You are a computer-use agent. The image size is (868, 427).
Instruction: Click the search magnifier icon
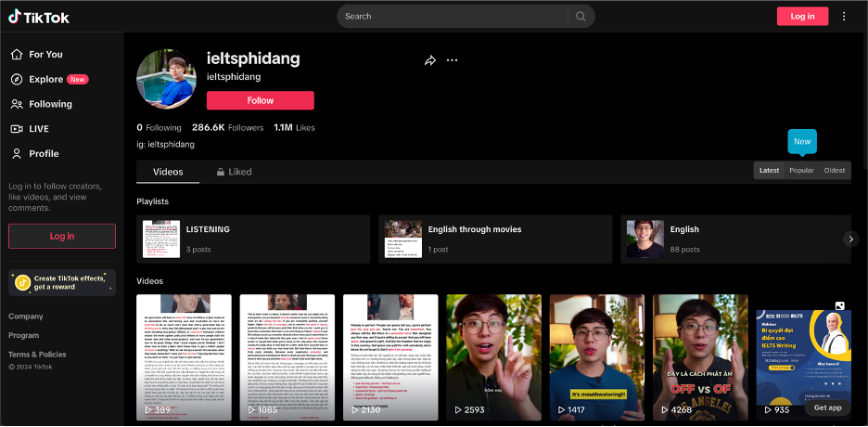581,17
